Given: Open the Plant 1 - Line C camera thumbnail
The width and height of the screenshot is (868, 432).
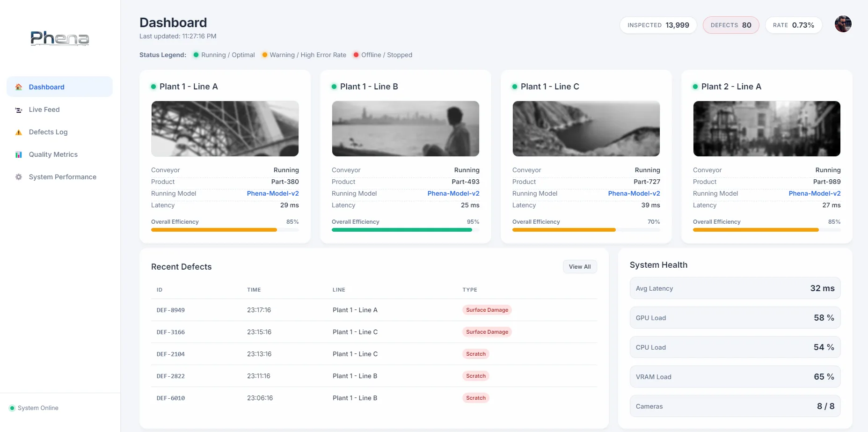Looking at the screenshot, I should click(x=586, y=129).
